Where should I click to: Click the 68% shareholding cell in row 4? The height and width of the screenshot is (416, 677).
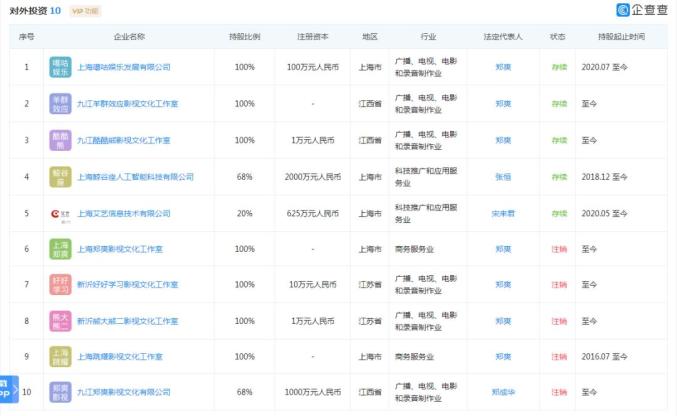[244, 177]
